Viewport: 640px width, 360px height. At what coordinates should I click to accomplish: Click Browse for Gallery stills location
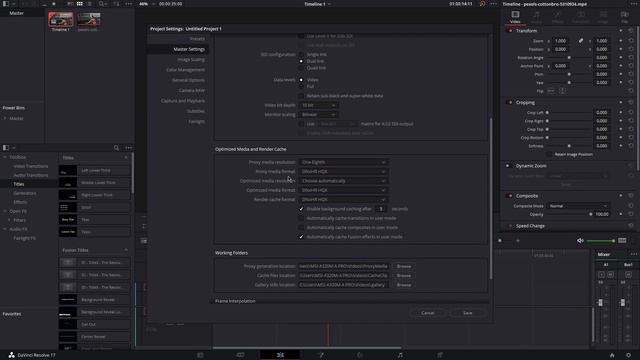404,285
